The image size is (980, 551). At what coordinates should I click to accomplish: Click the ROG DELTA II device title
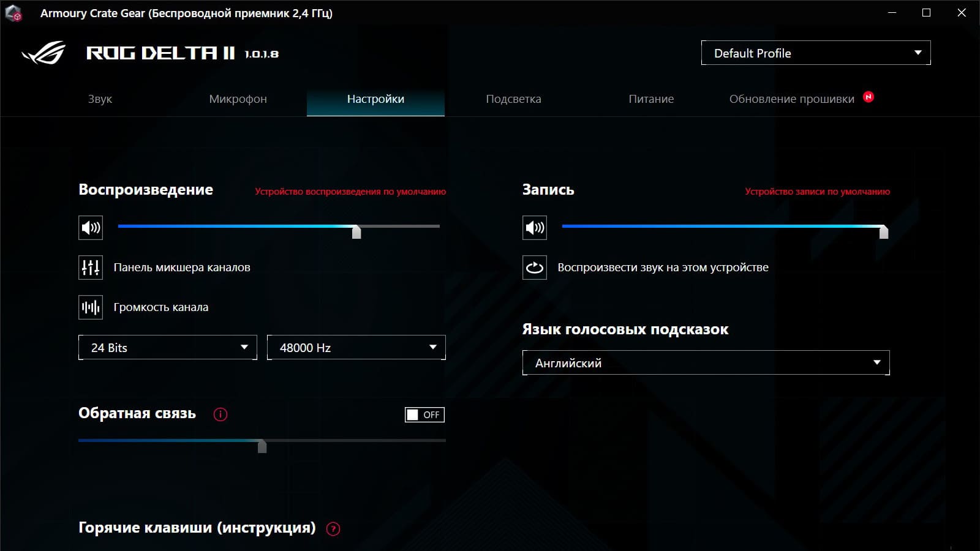(160, 53)
